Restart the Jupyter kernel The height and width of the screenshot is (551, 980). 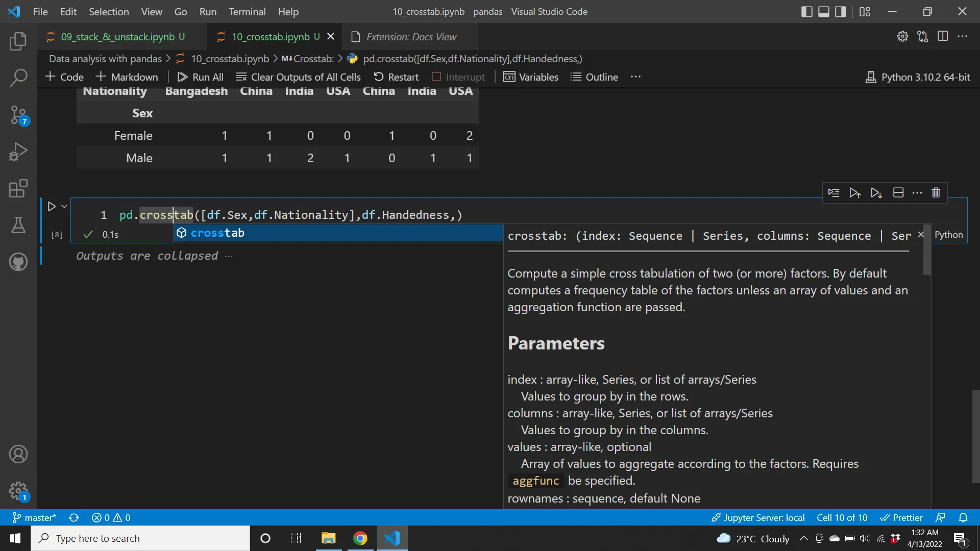coord(397,77)
